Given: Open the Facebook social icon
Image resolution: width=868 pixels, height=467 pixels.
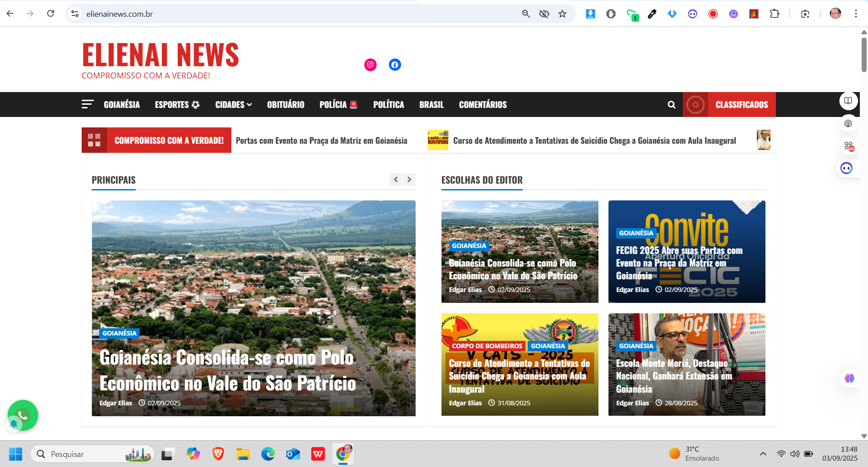Looking at the screenshot, I should point(395,65).
